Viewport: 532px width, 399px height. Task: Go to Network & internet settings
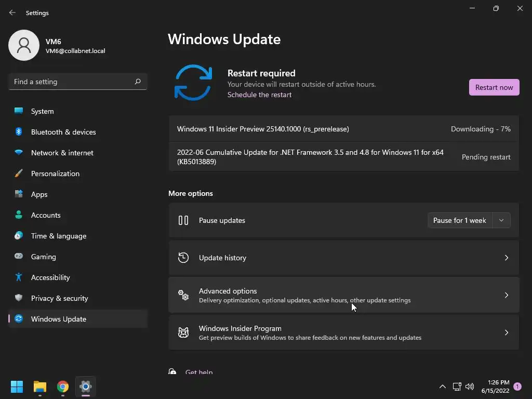[x=78, y=153]
